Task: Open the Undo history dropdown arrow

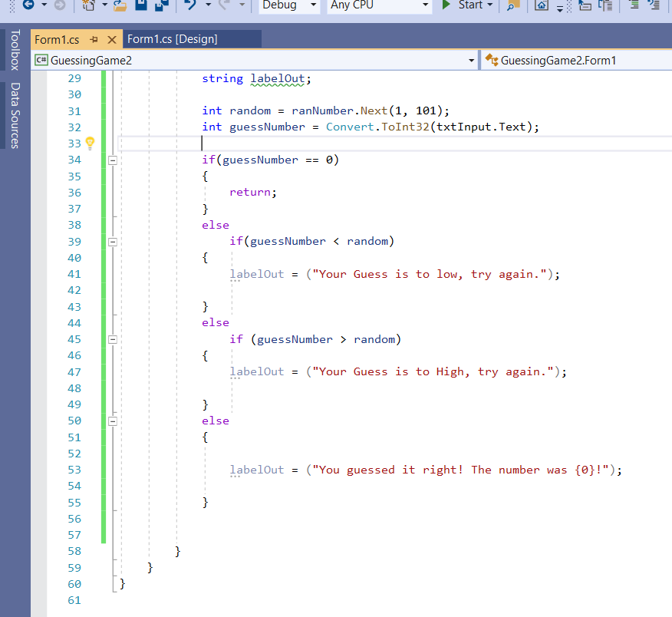Action: coord(209,5)
